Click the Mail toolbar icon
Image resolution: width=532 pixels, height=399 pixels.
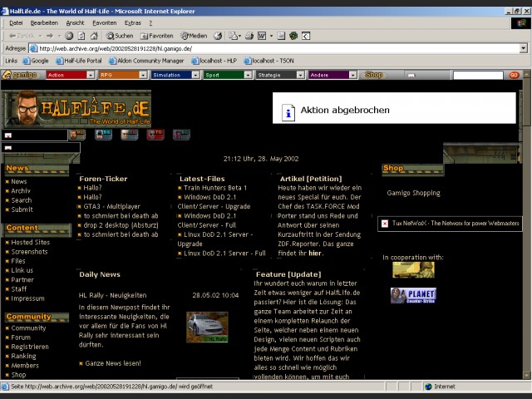(x=234, y=36)
